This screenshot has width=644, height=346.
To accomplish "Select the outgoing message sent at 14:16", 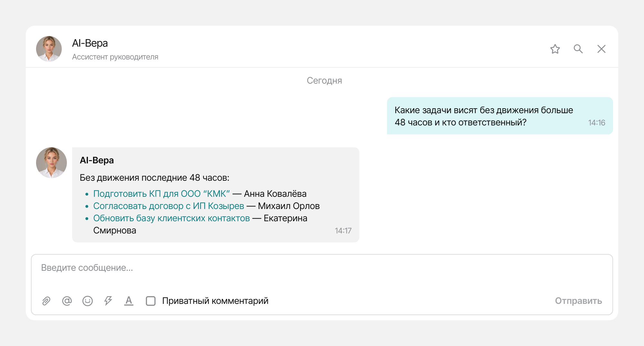I will click(500, 116).
